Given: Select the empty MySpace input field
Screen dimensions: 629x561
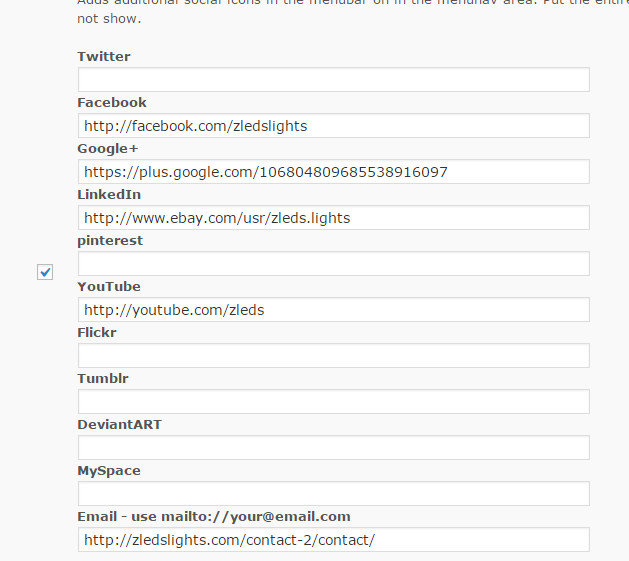Looking at the screenshot, I should (x=333, y=494).
